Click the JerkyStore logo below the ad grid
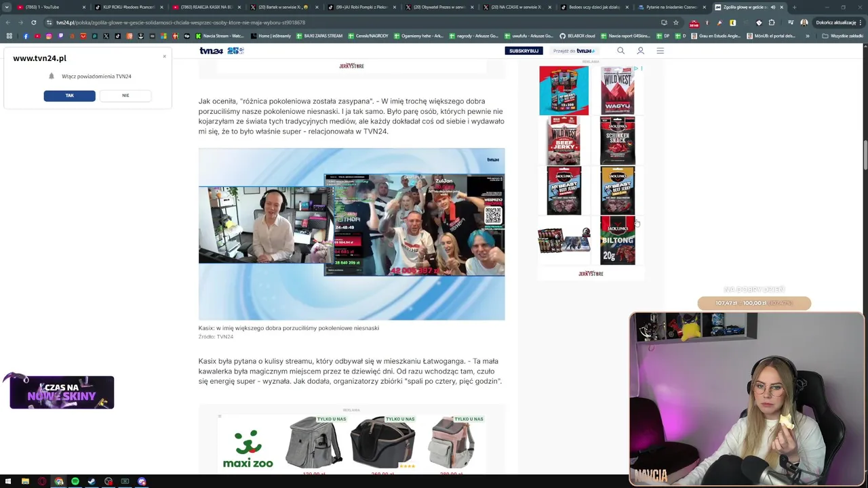Image resolution: width=868 pixels, height=488 pixels. point(591,274)
